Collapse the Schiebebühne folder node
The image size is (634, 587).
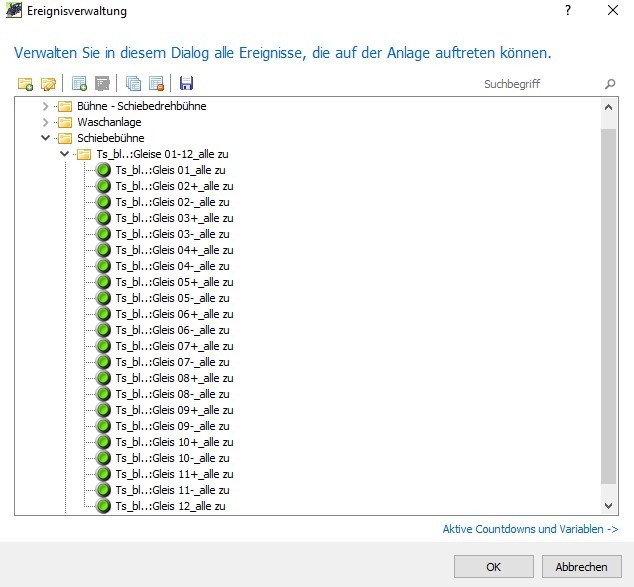[x=45, y=138]
